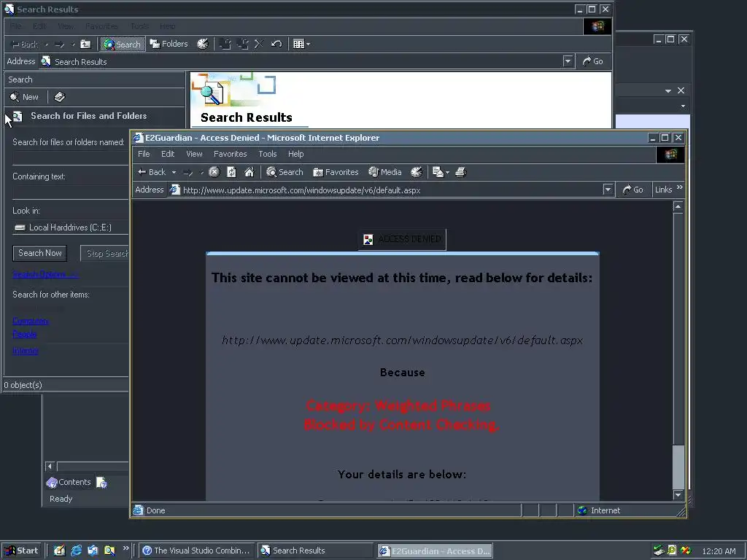Click the scroll down arrow in Internet Explorer
Screen dimensions: 747x560
(678, 495)
